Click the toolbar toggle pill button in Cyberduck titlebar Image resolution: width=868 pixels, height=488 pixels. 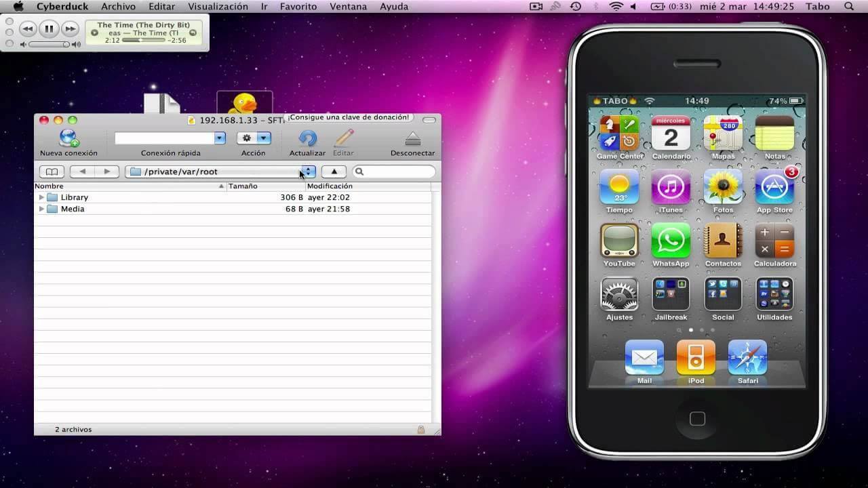click(x=429, y=120)
